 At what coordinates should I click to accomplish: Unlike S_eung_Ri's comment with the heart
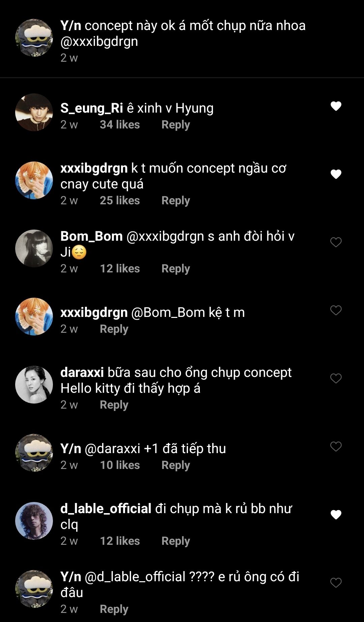pos(336,106)
